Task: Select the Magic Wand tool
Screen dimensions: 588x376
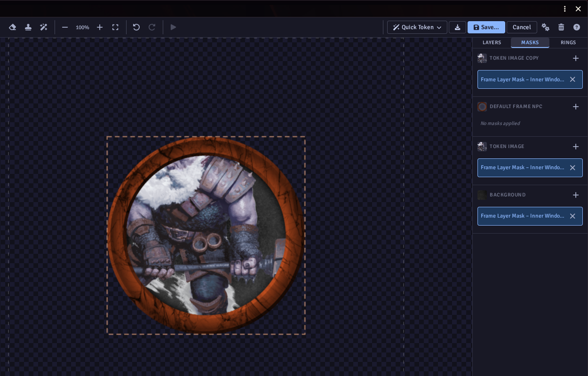Action: [x=44, y=27]
